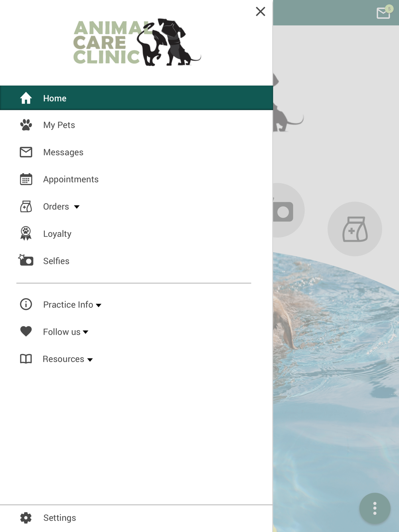The height and width of the screenshot is (532, 399).
Task: Click the Selfies camera icon
Action: coord(26,260)
